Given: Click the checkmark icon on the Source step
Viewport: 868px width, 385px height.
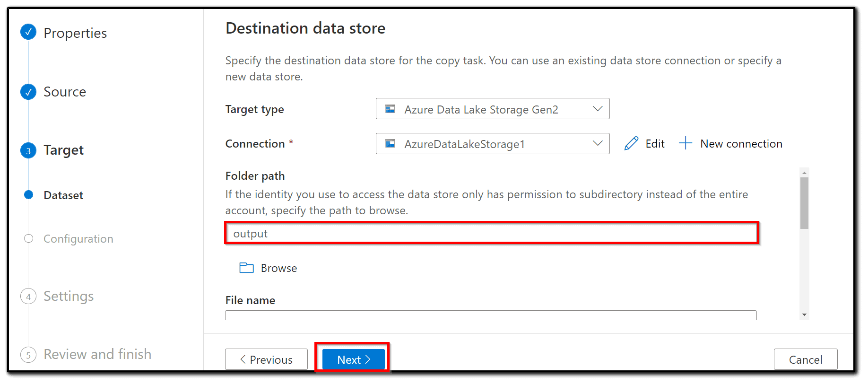Looking at the screenshot, I should 28,91.
